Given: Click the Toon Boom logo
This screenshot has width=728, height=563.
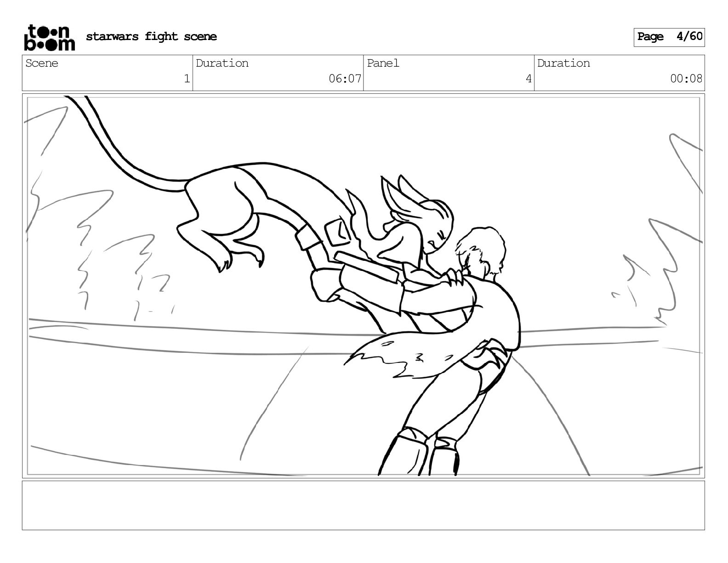Looking at the screenshot, I should [49, 37].
